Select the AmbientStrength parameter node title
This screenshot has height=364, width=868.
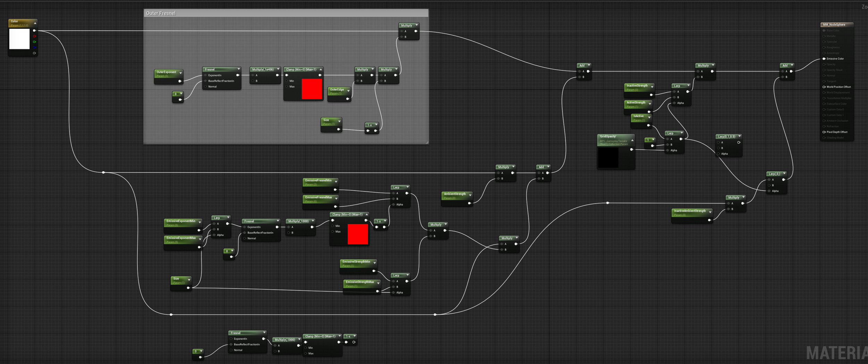coord(454,194)
